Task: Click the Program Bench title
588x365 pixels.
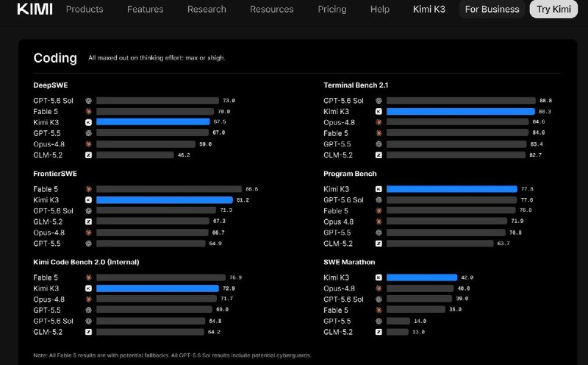Action: (350, 174)
